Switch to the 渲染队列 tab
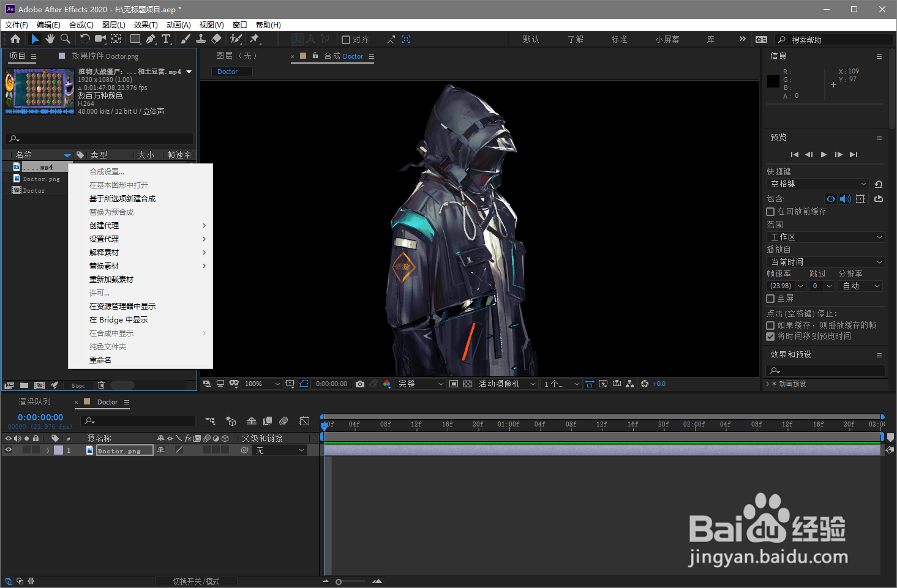This screenshot has height=588, width=897. point(35,402)
